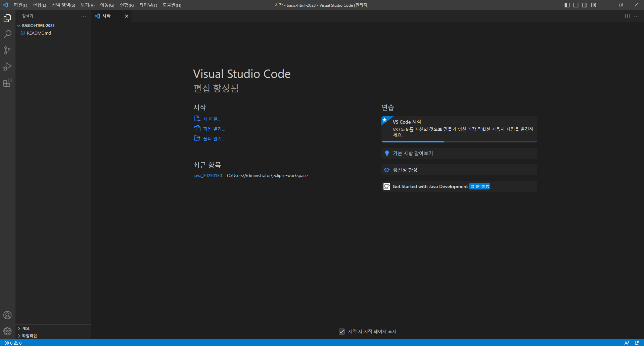Open the Extensions view icon
The image size is (644, 346).
[7, 83]
